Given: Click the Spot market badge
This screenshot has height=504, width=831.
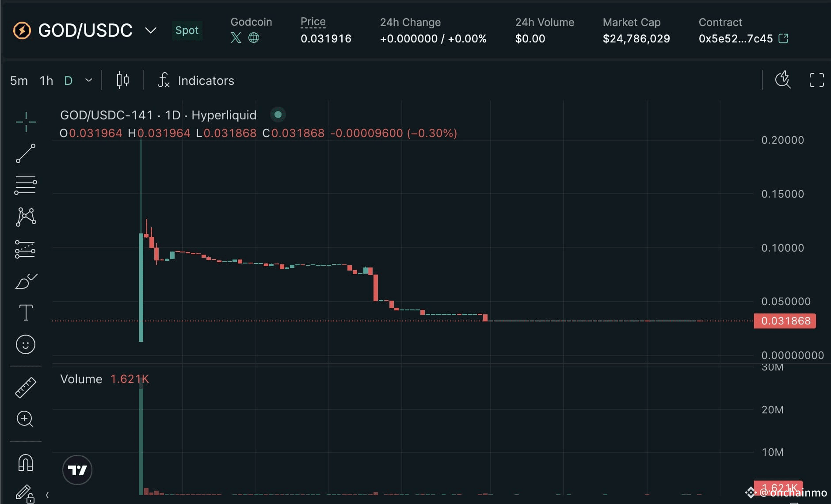Looking at the screenshot, I should tap(187, 31).
